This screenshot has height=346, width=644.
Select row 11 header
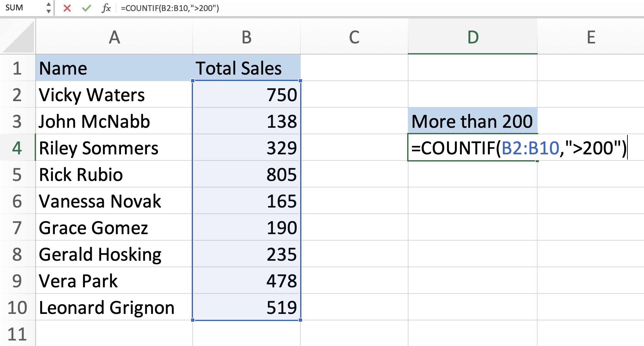click(18, 334)
